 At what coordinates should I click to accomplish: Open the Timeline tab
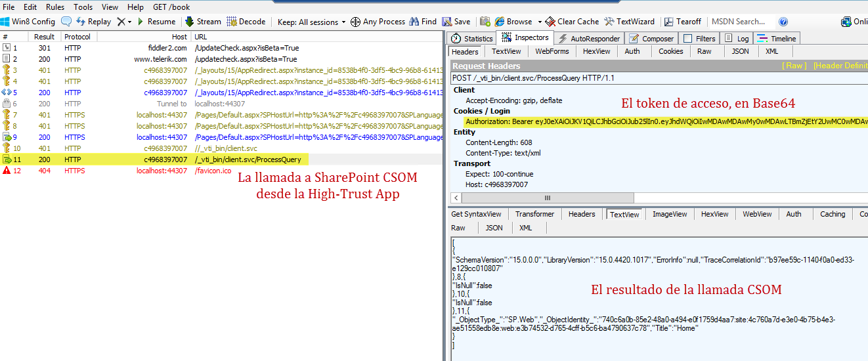tap(777, 39)
